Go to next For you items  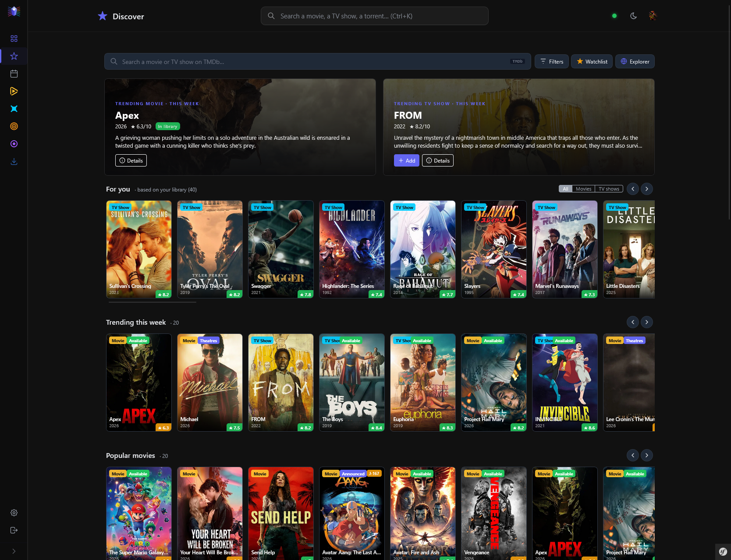pos(647,189)
